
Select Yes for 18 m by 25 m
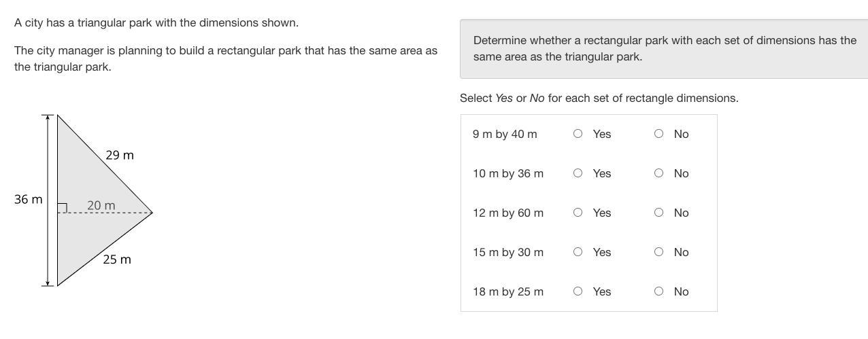[x=578, y=291]
